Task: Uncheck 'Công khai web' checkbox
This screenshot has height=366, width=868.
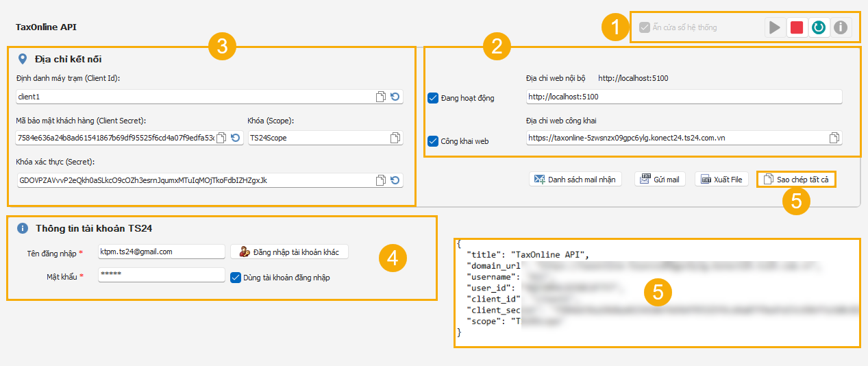Action: click(x=433, y=141)
